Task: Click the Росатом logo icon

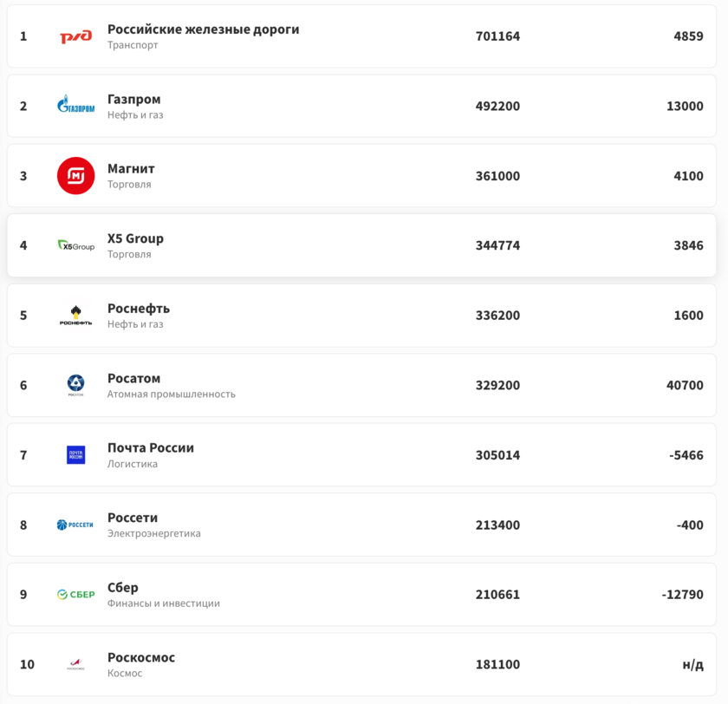Action: pos(75,385)
